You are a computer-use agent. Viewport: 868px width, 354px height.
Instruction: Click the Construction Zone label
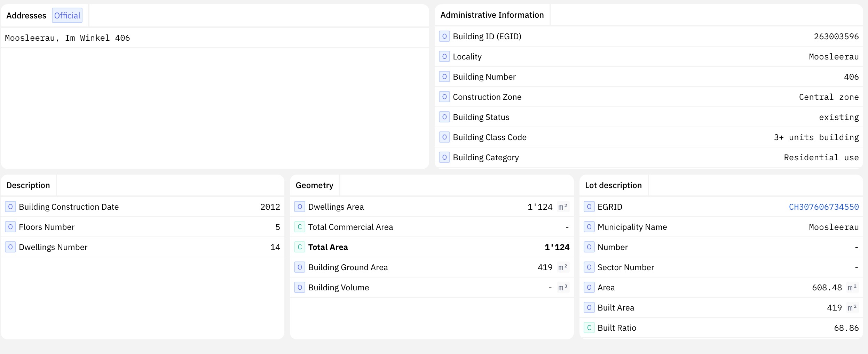click(487, 97)
